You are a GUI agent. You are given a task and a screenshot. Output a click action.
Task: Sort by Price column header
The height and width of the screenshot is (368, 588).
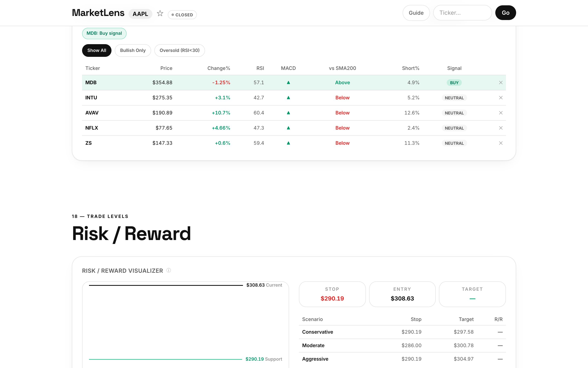click(166, 68)
